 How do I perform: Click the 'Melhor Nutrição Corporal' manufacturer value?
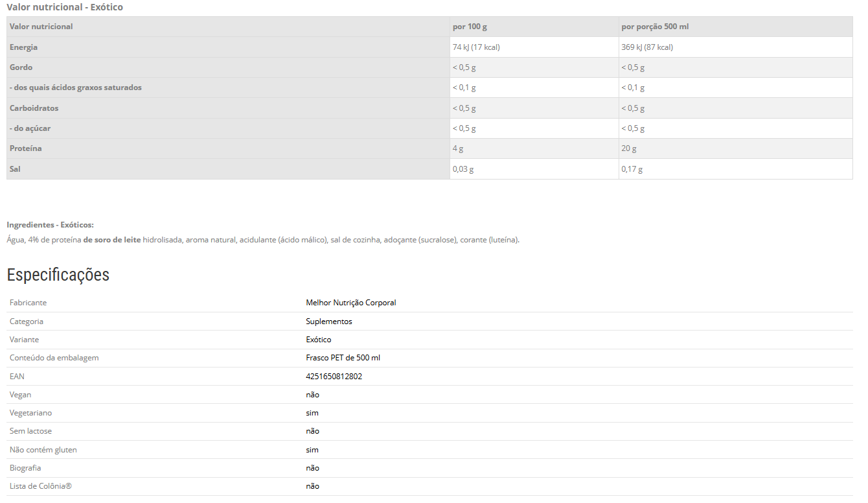click(x=351, y=303)
